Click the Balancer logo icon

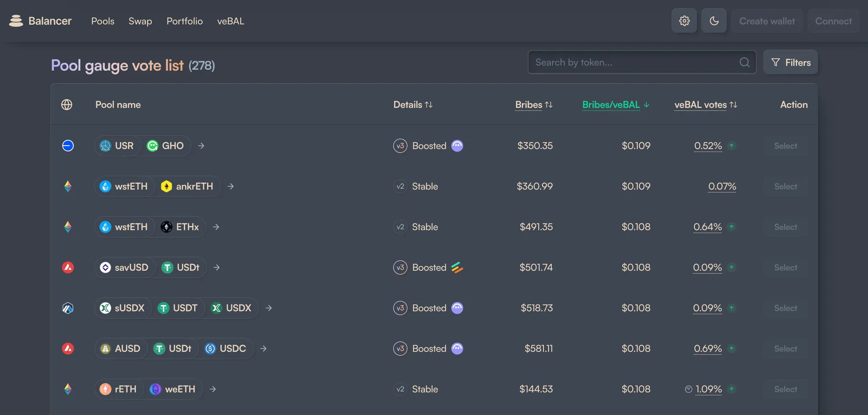(16, 21)
